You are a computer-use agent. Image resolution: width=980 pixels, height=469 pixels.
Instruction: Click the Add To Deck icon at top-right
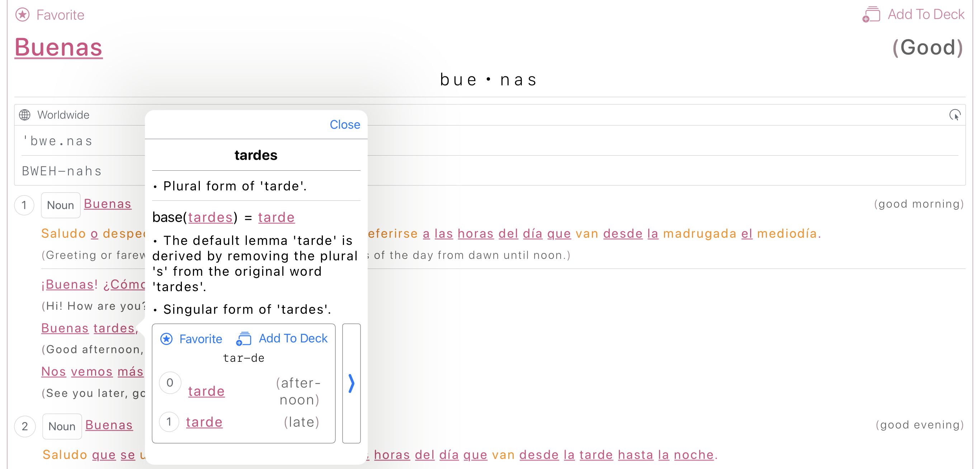tap(871, 14)
